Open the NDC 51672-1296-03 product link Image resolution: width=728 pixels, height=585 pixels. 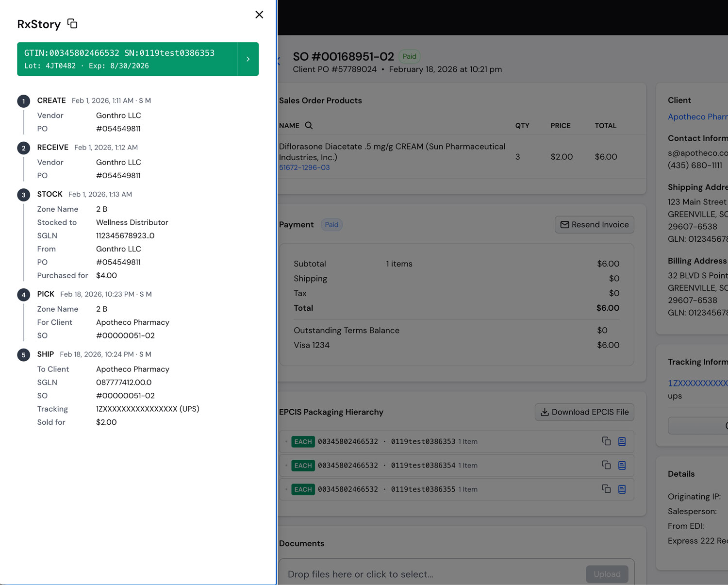click(x=304, y=167)
